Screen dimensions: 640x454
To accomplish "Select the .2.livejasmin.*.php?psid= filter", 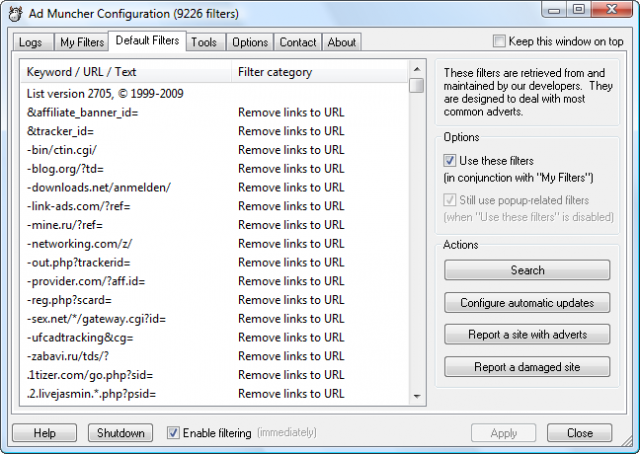I will 214,394.
